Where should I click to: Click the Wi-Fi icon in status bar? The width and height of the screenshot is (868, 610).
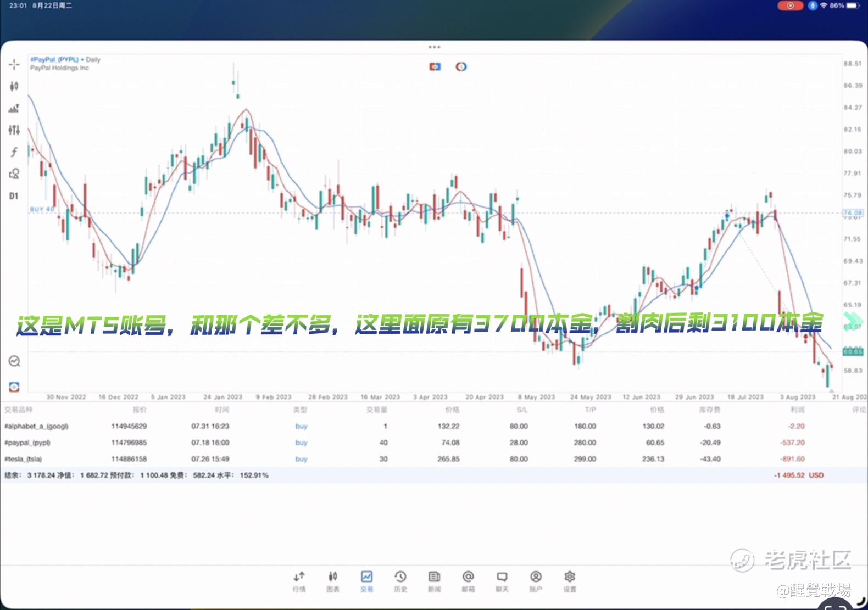(824, 5)
